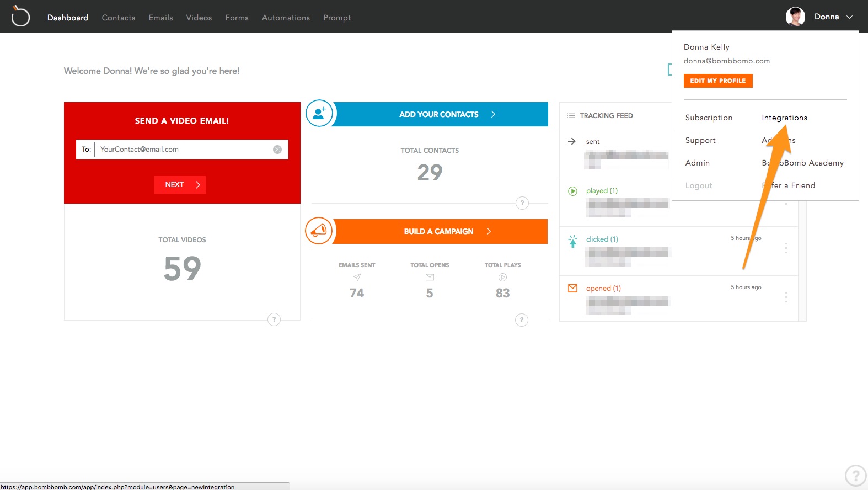The image size is (868, 490).
Task: Click the sent arrow icon in feed
Action: [572, 141]
